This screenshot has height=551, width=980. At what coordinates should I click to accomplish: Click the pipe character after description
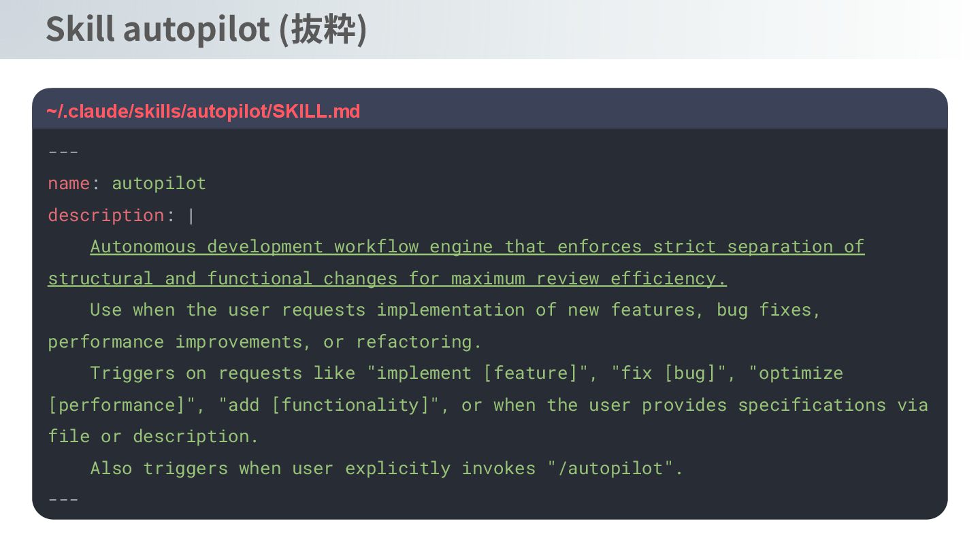point(191,215)
